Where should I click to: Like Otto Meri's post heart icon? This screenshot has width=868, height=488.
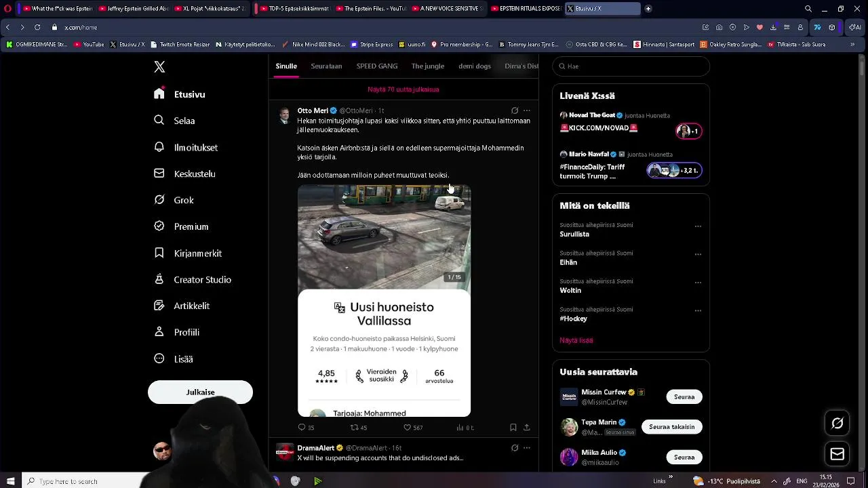[x=407, y=427]
